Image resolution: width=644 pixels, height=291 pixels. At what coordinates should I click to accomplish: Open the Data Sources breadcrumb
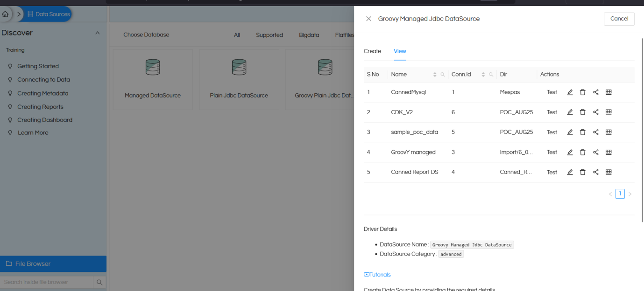pos(49,14)
